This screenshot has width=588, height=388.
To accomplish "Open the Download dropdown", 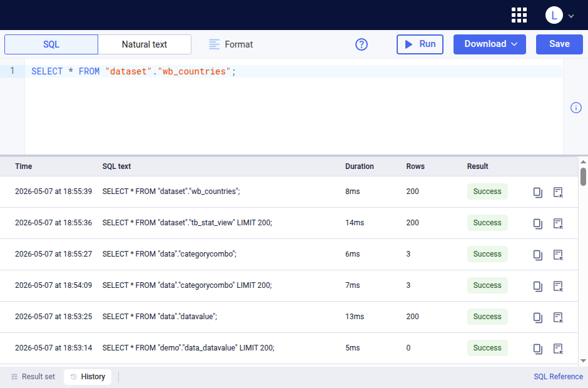I will 490,44.
